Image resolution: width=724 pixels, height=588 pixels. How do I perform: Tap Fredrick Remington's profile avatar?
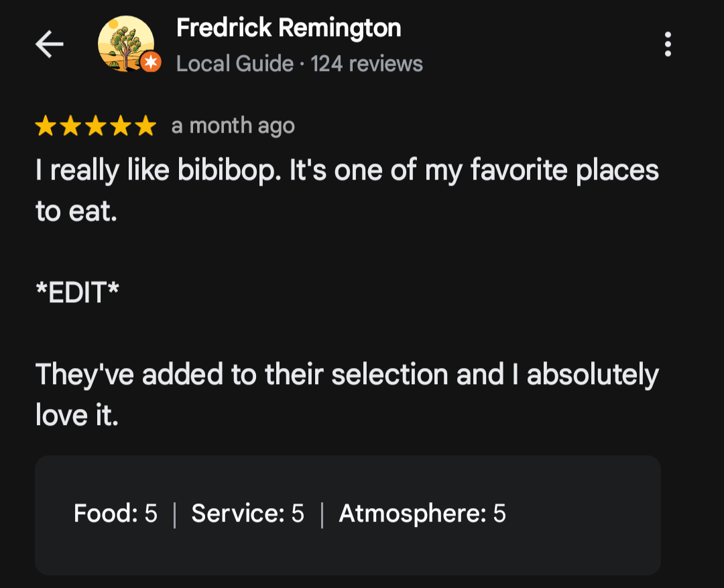click(125, 43)
